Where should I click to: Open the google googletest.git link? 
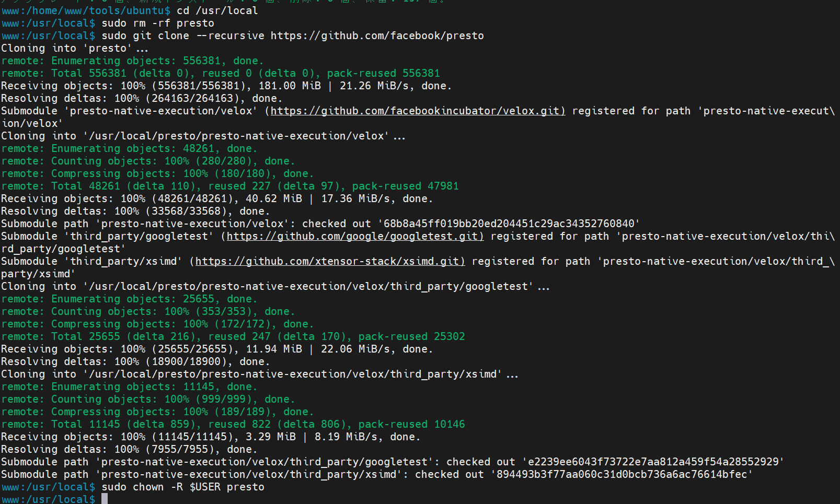pos(355,236)
